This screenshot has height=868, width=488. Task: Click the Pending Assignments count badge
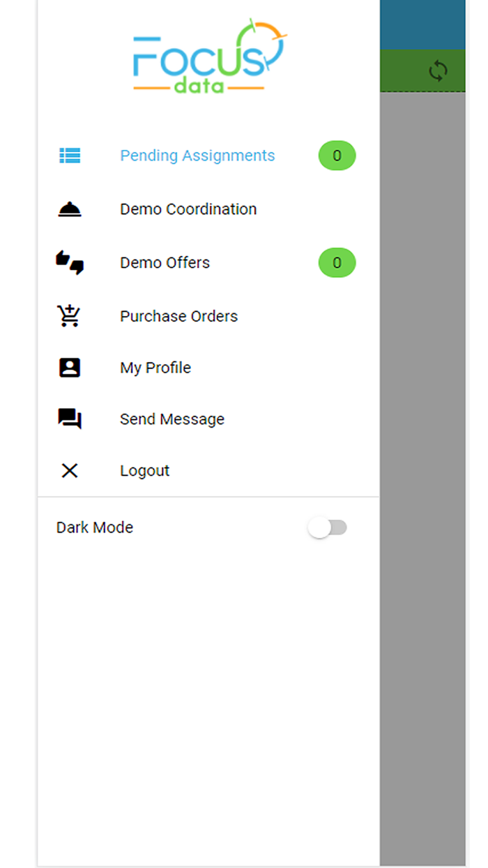click(337, 156)
